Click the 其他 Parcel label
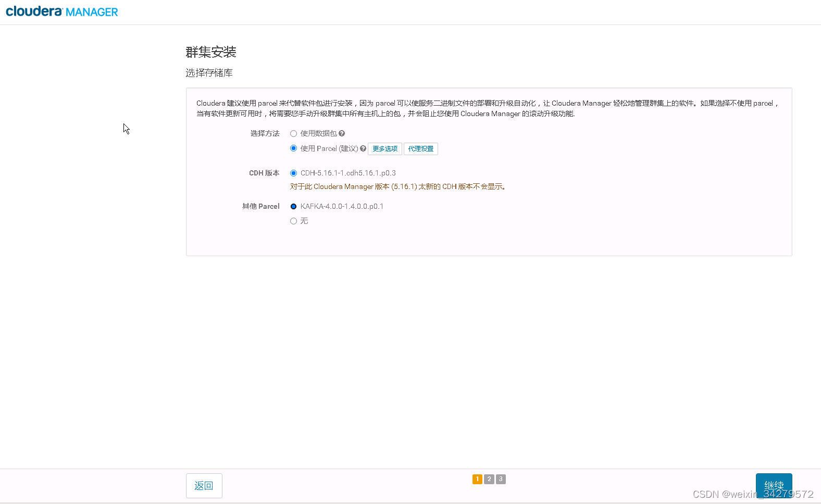Viewport: 821px width, 504px height. click(x=261, y=207)
